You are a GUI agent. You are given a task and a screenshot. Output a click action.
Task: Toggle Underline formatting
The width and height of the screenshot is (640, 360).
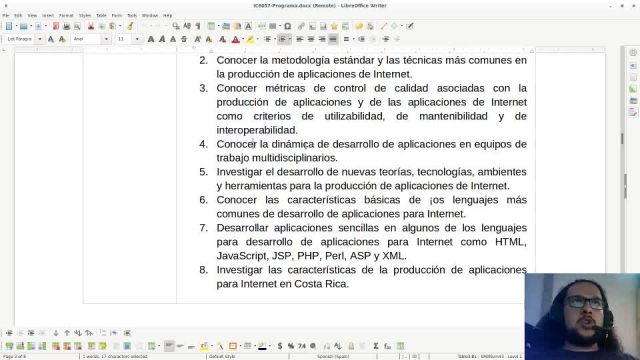pyautogui.click(x=173, y=39)
